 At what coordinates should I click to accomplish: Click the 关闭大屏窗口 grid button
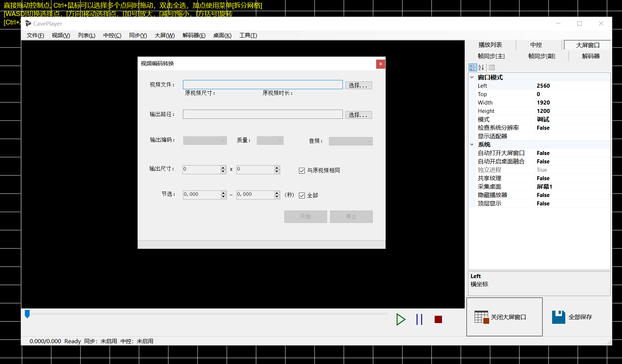(x=504, y=317)
